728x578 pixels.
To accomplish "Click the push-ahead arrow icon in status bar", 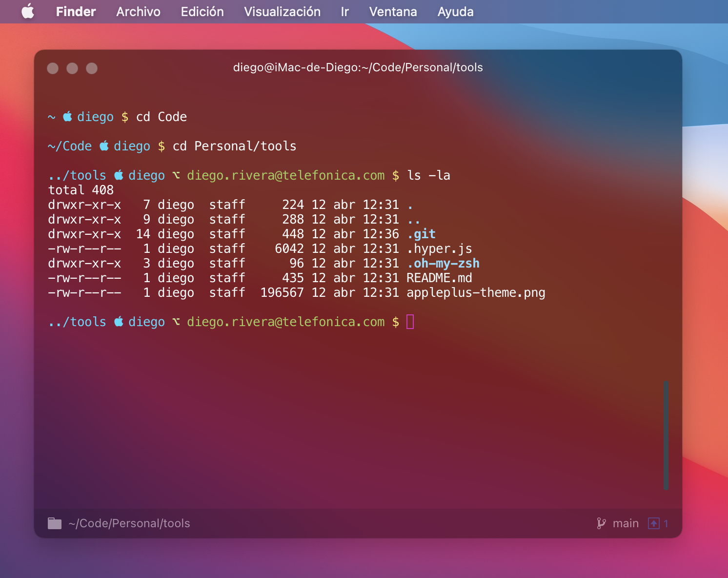I will pos(654,523).
